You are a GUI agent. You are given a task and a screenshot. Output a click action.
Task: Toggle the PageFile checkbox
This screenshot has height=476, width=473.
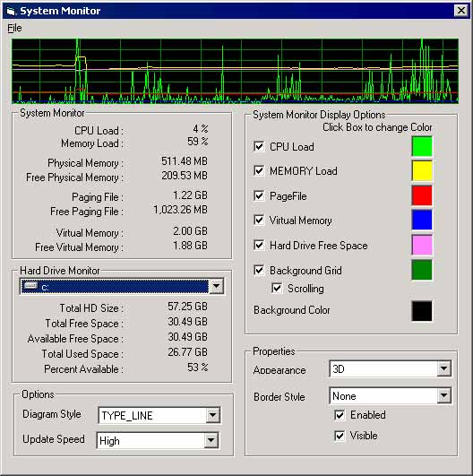259,195
